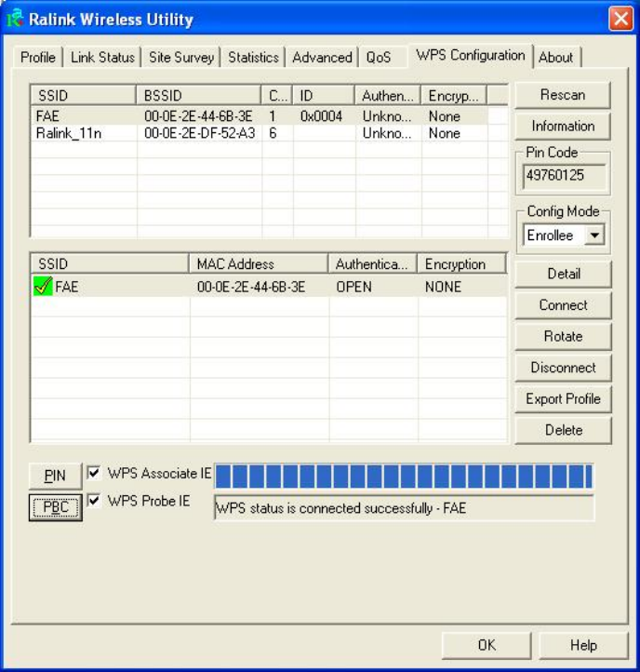Go to the Advanced tab
This screenshot has width=640, height=672.
tap(322, 57)
